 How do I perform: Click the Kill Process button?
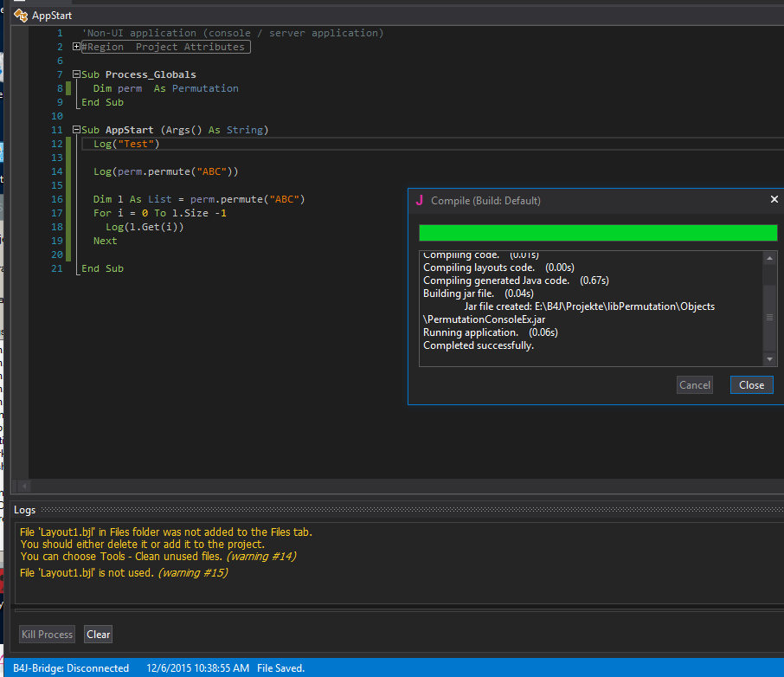tap(48, 635)
